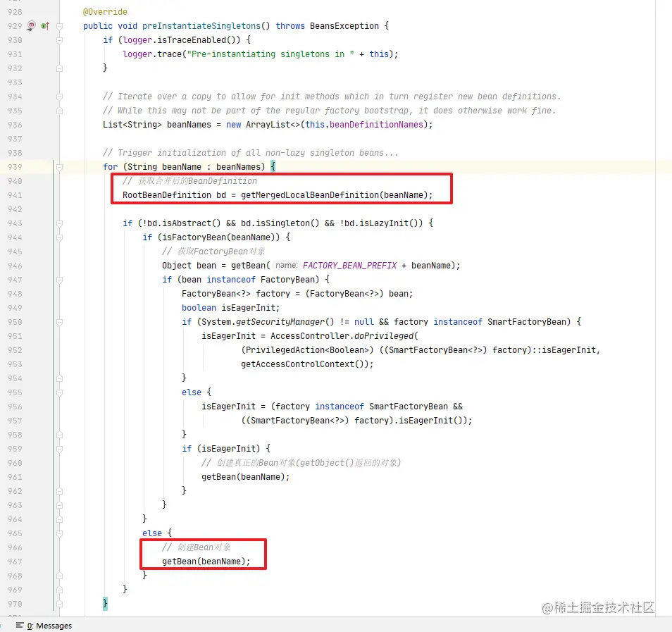Toggle the fold end marker at line 932
This screenshot has height=632, width=672.
(x=60, y=68)
